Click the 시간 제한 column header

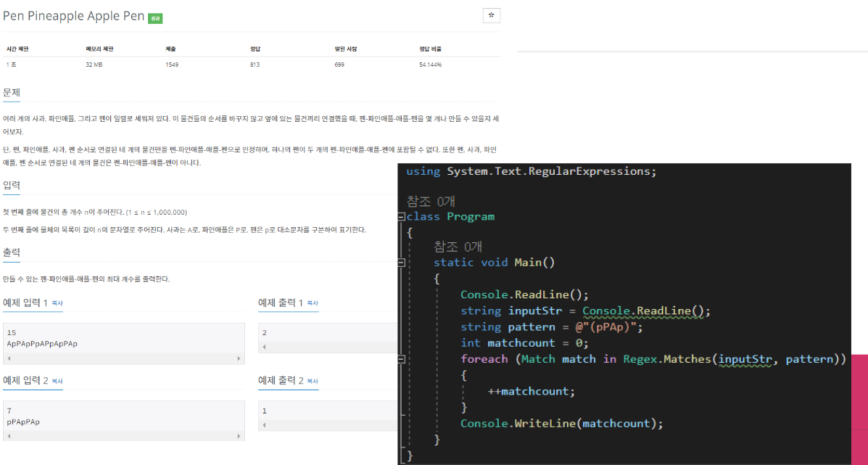click(x=17, y=49)
